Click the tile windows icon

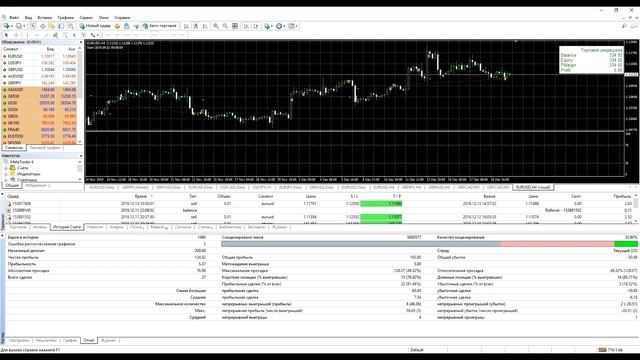pos(235,26)
